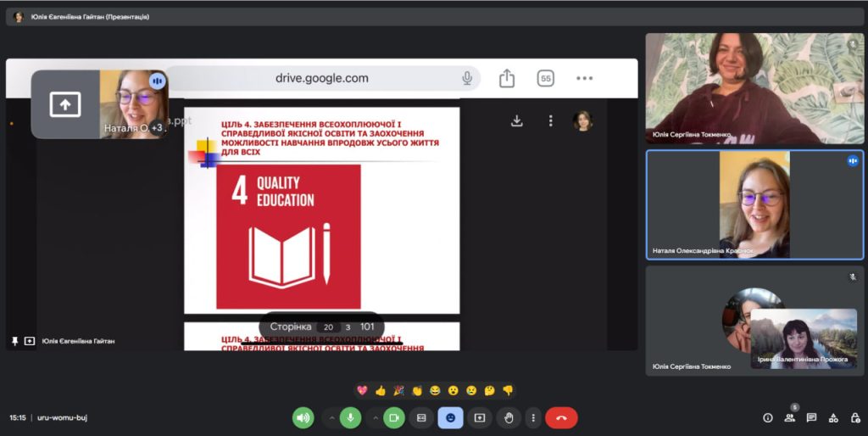Close the emoji reactions panel button
The image size is (868, 436).
click(x=450, y=417)
